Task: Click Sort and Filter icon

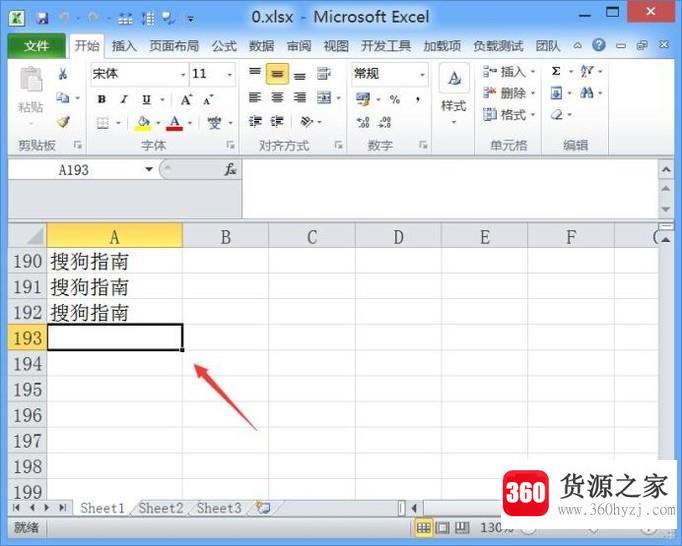Action: click(587, 71)
